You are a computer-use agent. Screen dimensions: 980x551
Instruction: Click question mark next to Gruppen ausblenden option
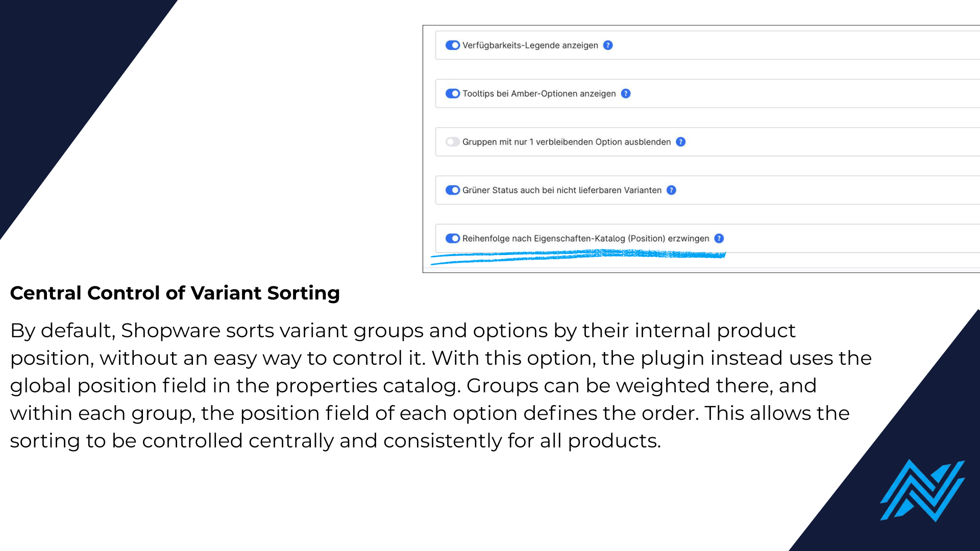[x=681, y=142]
